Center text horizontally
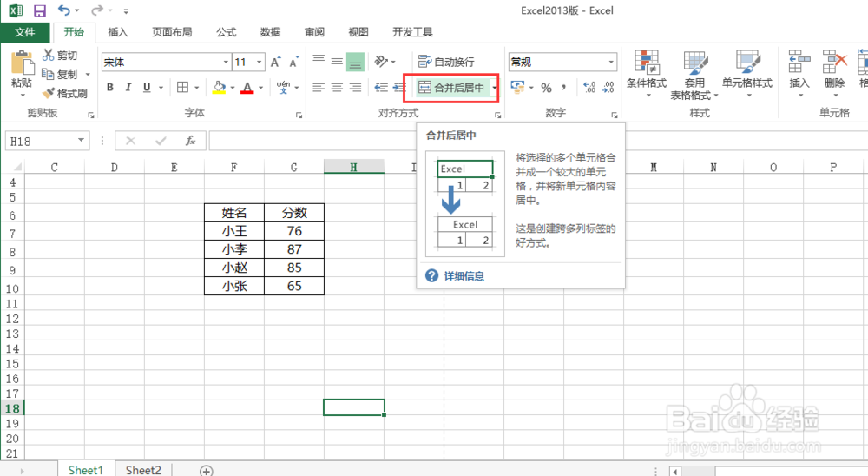Viewport: 868px width, 476px height. coord(337,87)
